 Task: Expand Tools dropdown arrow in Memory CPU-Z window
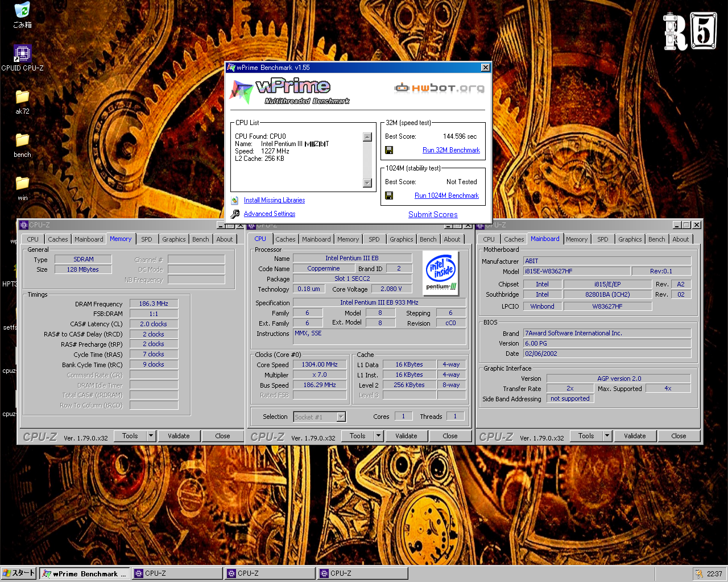point(151,436)
